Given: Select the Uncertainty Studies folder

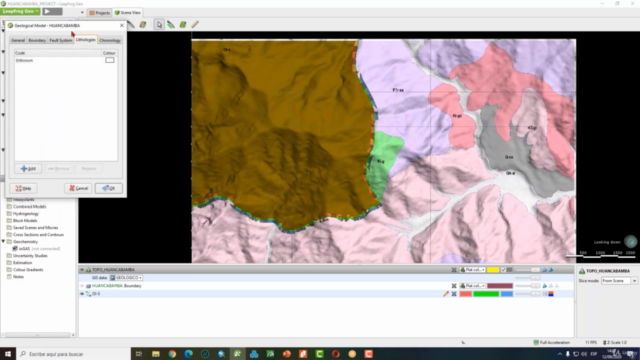Looking at the screenshot, I should 30,256.
